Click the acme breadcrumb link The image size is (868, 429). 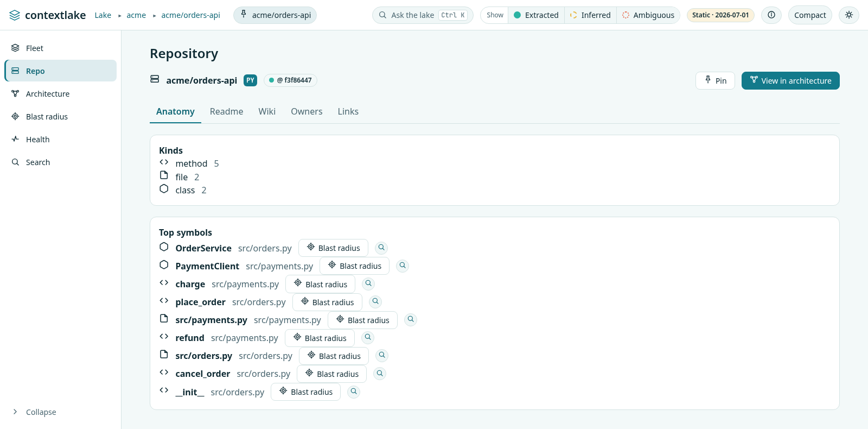(136, 15)
